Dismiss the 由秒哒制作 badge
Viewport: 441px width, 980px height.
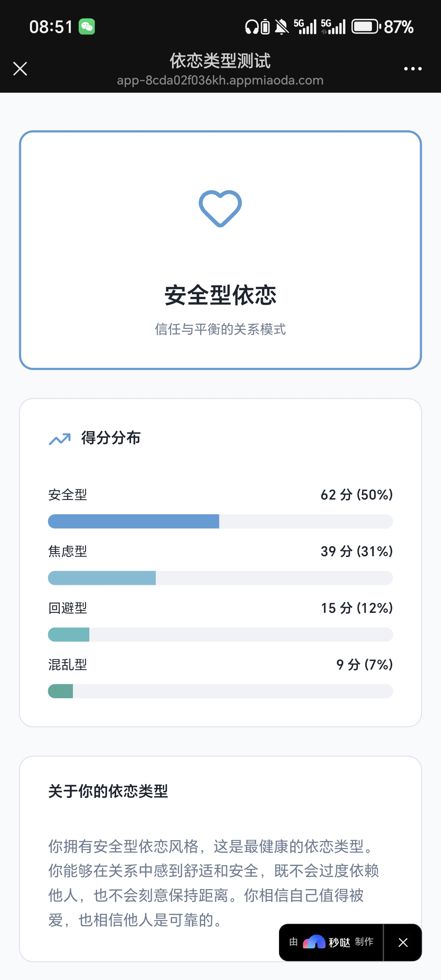403,942
